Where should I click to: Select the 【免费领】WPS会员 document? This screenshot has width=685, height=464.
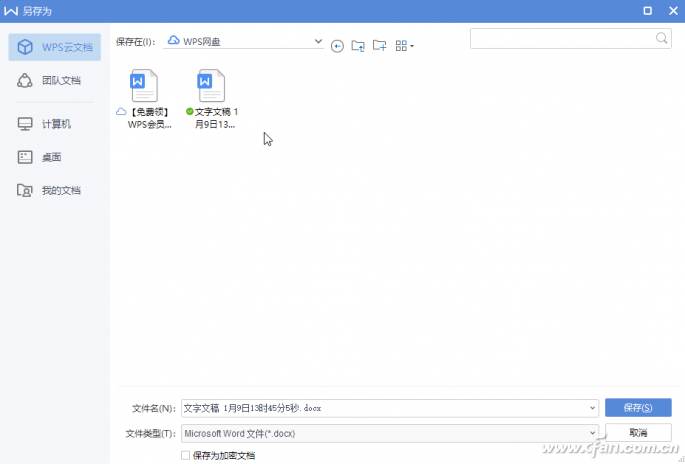pyautogui.click(x=145, y=99)
